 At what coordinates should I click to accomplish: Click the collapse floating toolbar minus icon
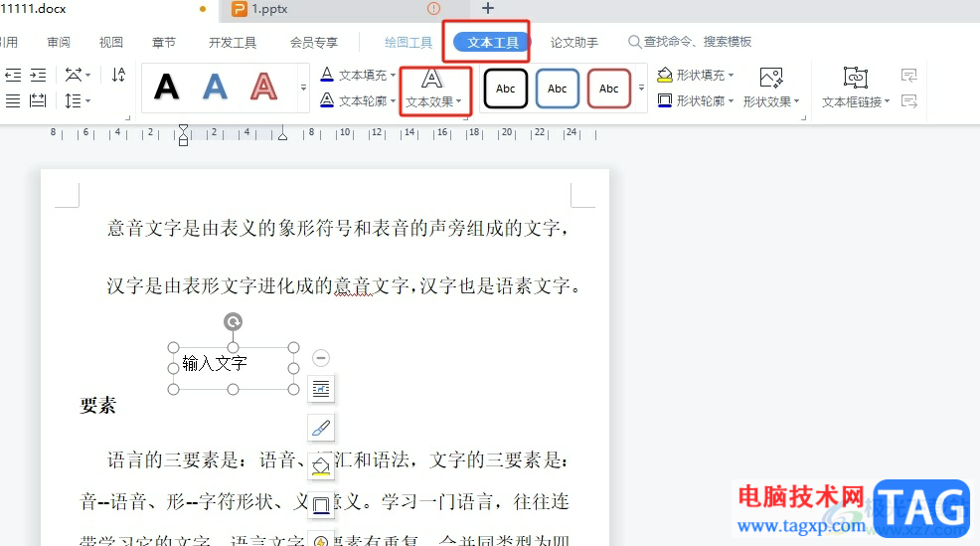coord(321,358)
